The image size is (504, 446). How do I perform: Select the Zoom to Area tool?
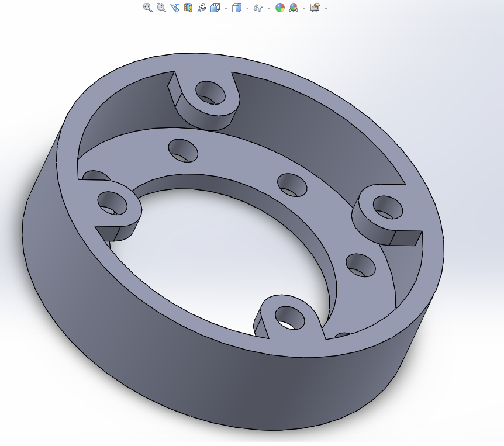[161, 8]
